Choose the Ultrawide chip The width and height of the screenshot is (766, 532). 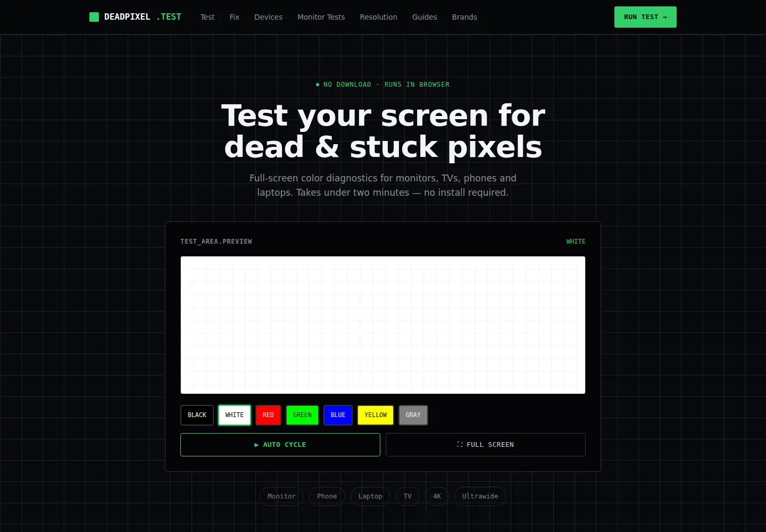480,496
